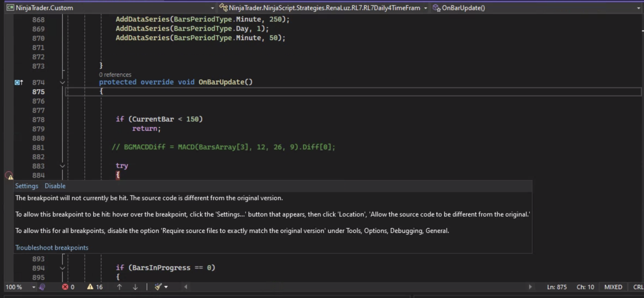Collapse the OnBarUpdate method at line 874
This screenshot has width=644, height=298.
pyautogui.click(x=62, y=82)
